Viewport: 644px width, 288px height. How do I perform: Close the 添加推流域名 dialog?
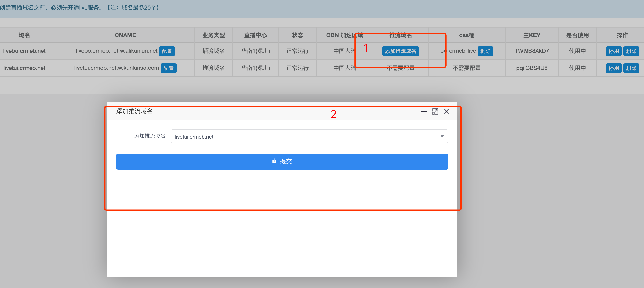click(447, 111)
